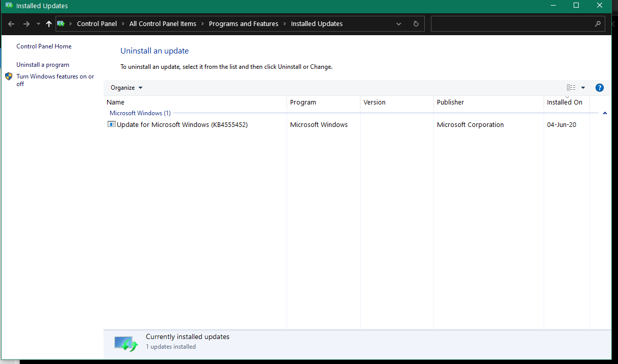Screen dimensions: 618x364
Task: Click the 04-Jun-20 install date cell
Action: (x=561, y=124)
